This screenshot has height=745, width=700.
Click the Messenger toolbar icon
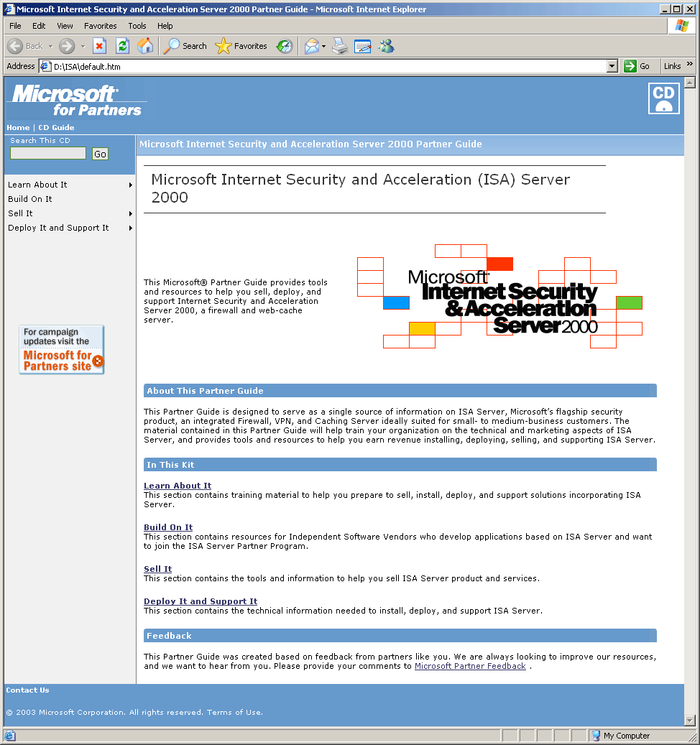click(387, 46)
